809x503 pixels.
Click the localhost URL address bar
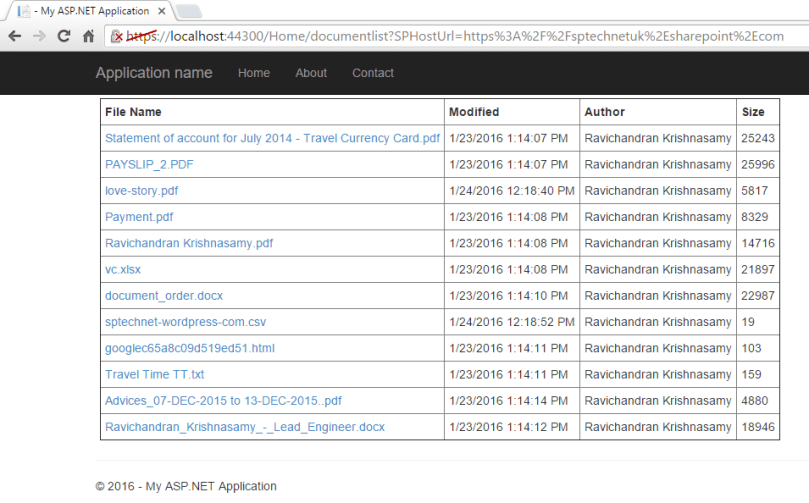[x=450, y=36]
